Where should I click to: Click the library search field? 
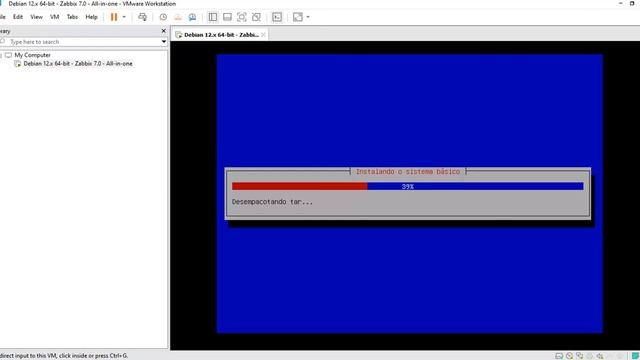84,42
